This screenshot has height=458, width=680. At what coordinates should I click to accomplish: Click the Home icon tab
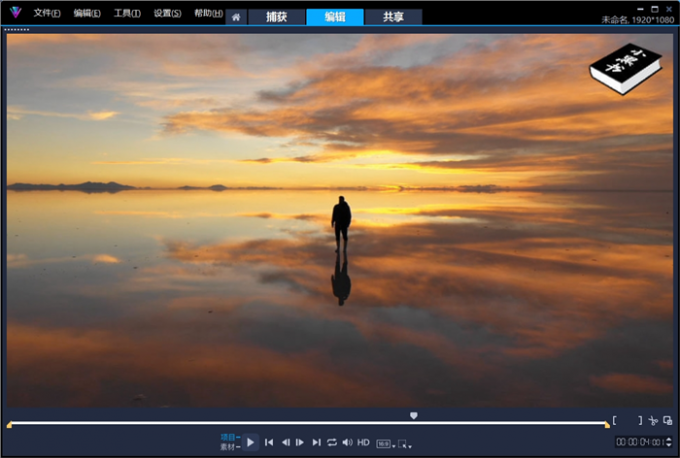coord(235,17)
